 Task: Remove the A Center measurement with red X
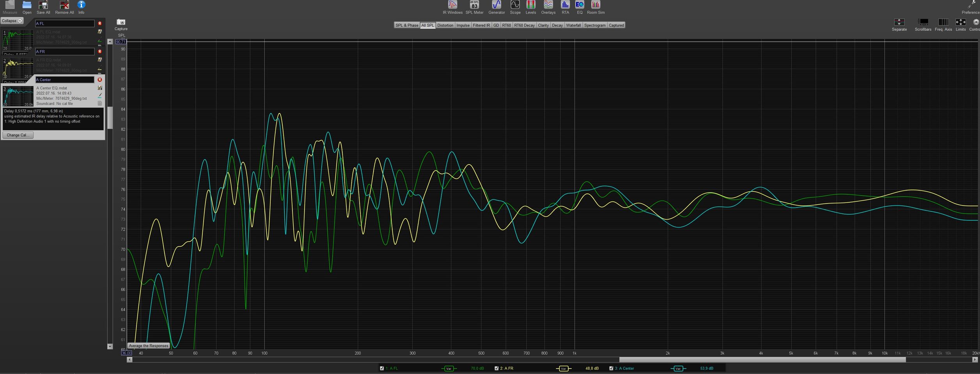99,80
